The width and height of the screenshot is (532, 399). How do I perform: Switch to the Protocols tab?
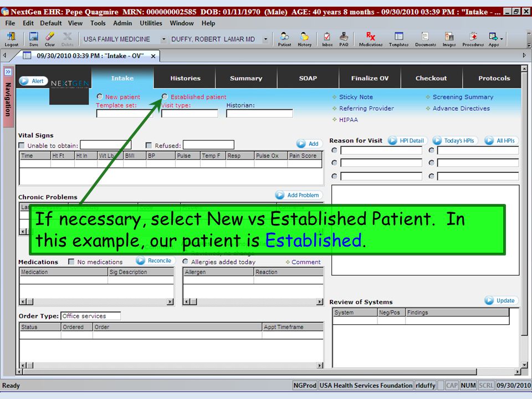[x=494, y=78]
